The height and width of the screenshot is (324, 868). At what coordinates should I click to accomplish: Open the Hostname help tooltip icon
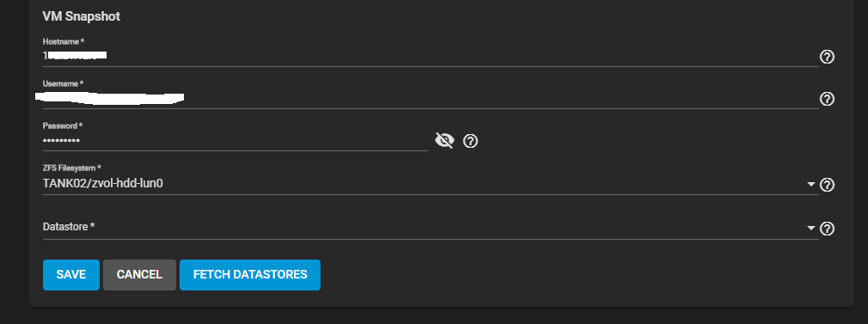827,57
